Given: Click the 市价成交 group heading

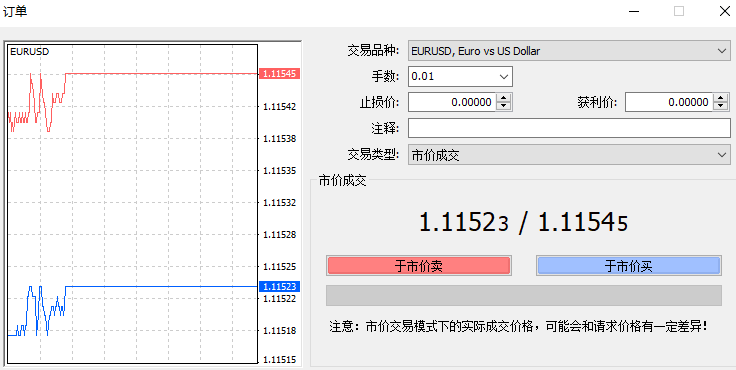Looking at the screenshot, I should click(342, 181).
